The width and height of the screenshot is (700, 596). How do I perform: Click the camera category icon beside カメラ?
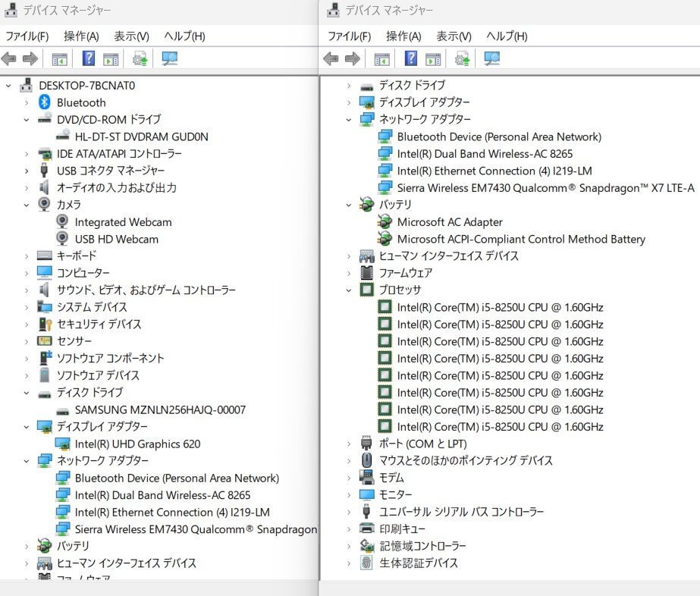coord(44,204)
